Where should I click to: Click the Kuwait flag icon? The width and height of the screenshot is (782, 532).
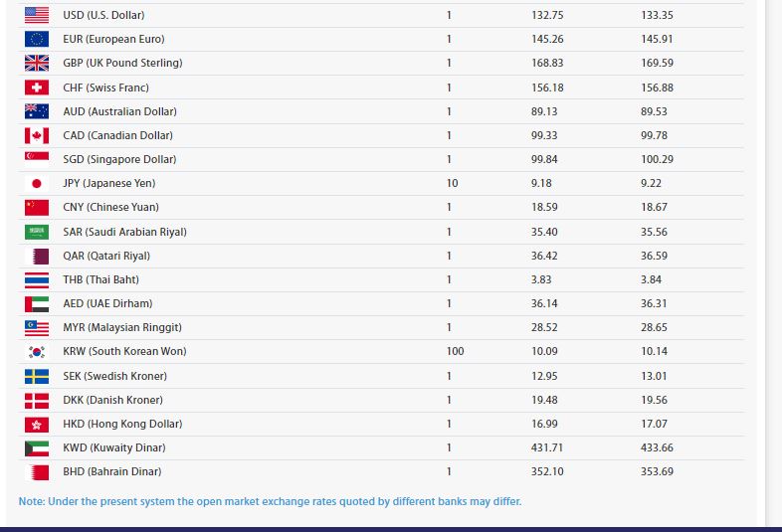pos(37,447)
